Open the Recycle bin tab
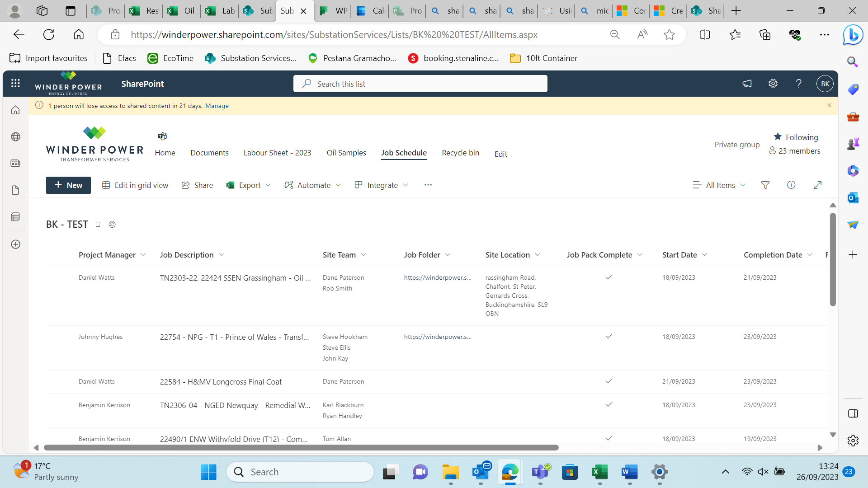 (461, 153)
